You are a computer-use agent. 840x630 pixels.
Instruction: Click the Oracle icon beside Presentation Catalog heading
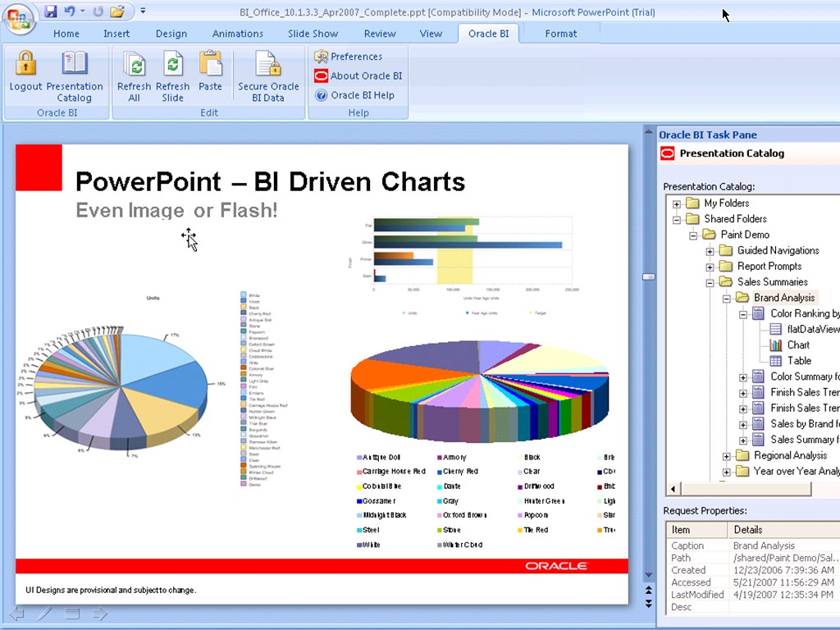click(x=668, y=153)
